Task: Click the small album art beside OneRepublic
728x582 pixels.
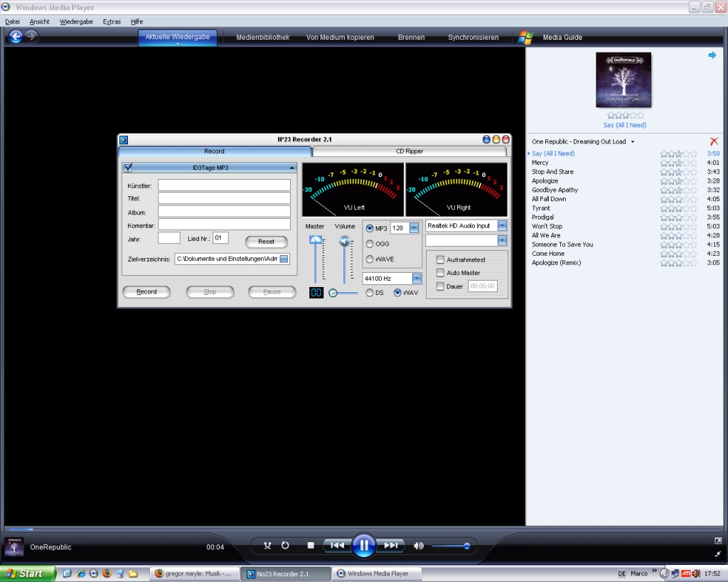Action: point(14,546)
